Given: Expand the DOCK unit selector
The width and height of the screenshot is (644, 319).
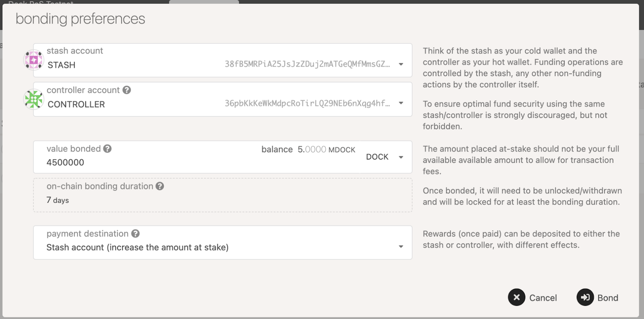Looking at the screenshot, I should pos(401,157).
